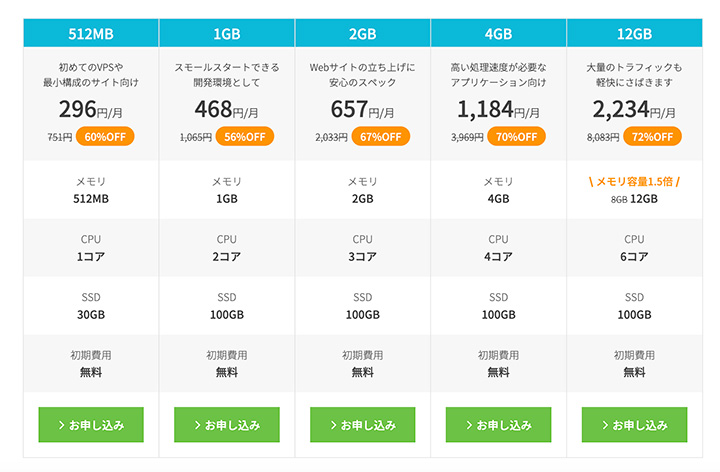Screen dimensions: 720x472
Task: Click お申し込み button for 1GB plan
Action: point(227,424)
